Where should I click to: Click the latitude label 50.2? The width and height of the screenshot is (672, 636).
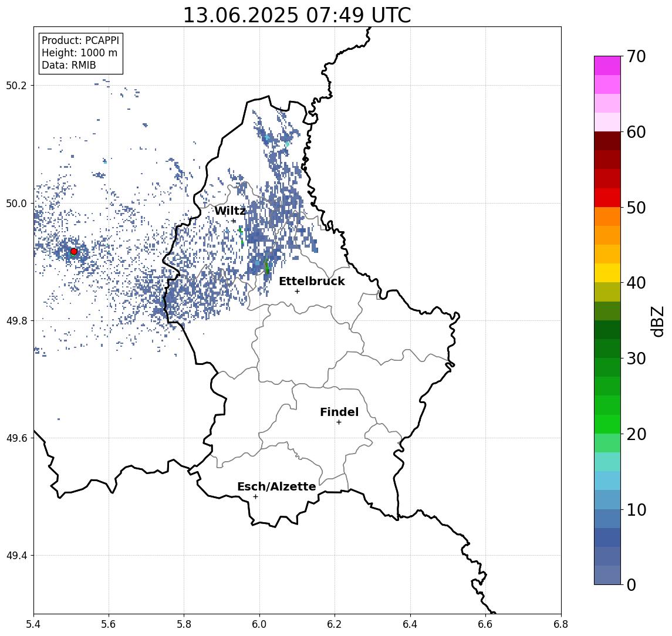(16, 85)
